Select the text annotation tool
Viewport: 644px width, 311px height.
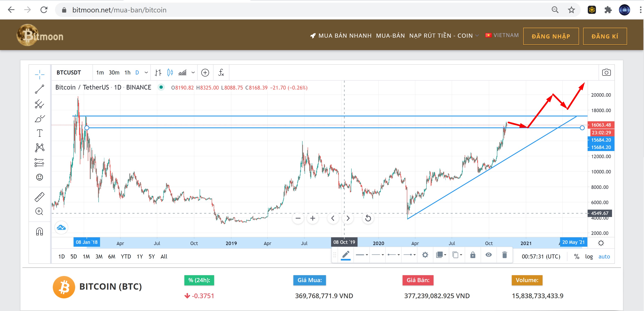[40, 133]
